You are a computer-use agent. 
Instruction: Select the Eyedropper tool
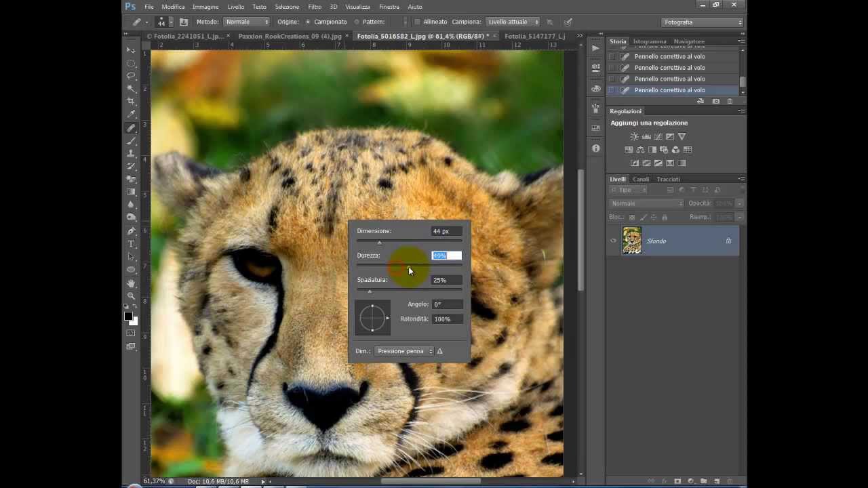(131, 115)
